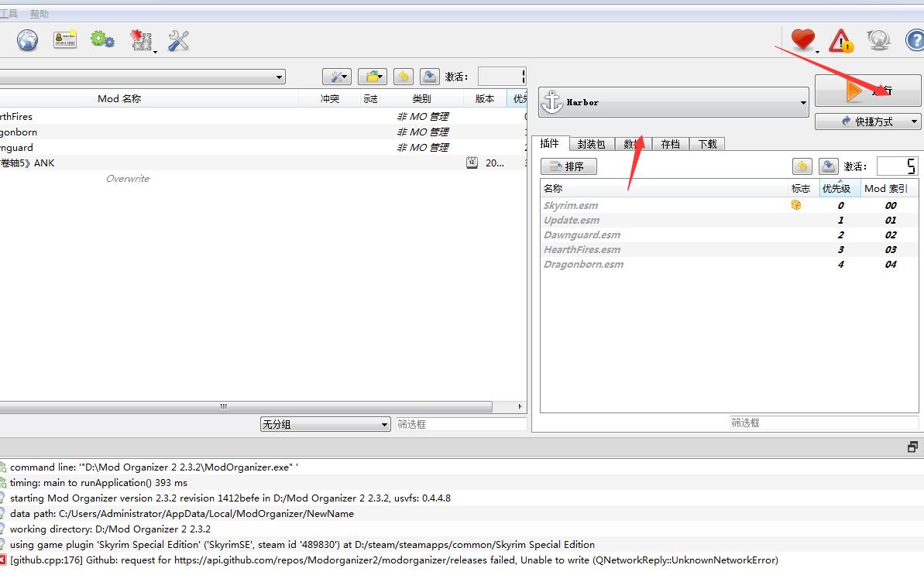Viewport: 924px width, 582px height.
Task: Open mod list tools wrench dropdown
Action: pos(336,77)
